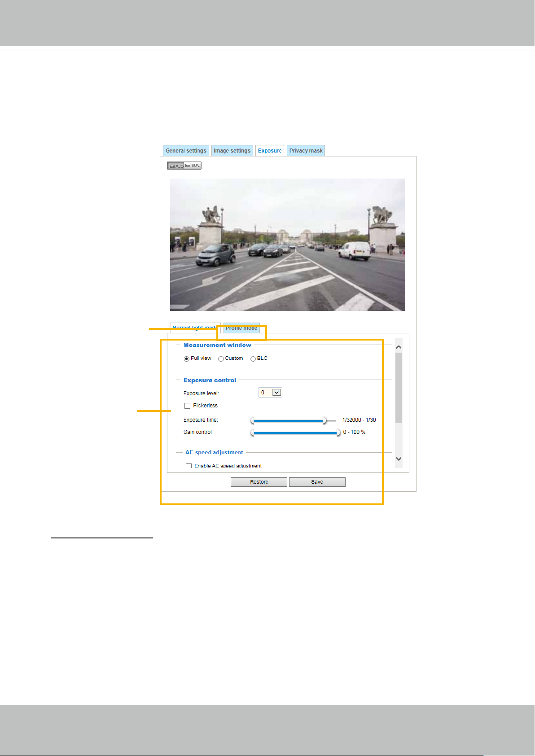535x756 pixels.
Task: Click the Restore button
Action: click(x=259, y=482)
